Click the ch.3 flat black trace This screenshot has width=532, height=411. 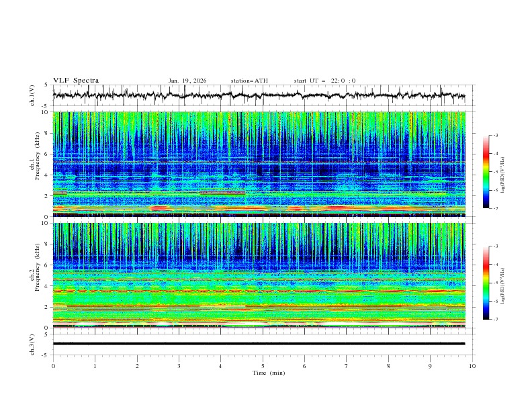(x=259, y=344)
